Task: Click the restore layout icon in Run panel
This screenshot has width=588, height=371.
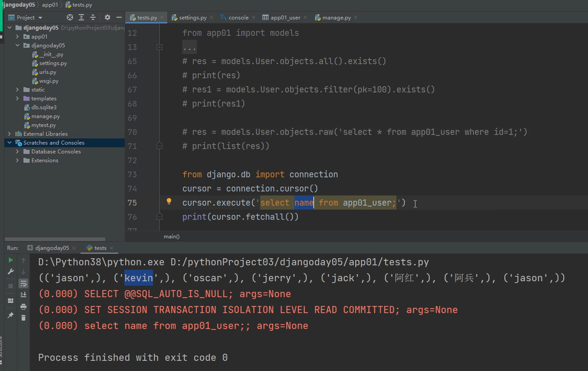Action: (11, 301)
